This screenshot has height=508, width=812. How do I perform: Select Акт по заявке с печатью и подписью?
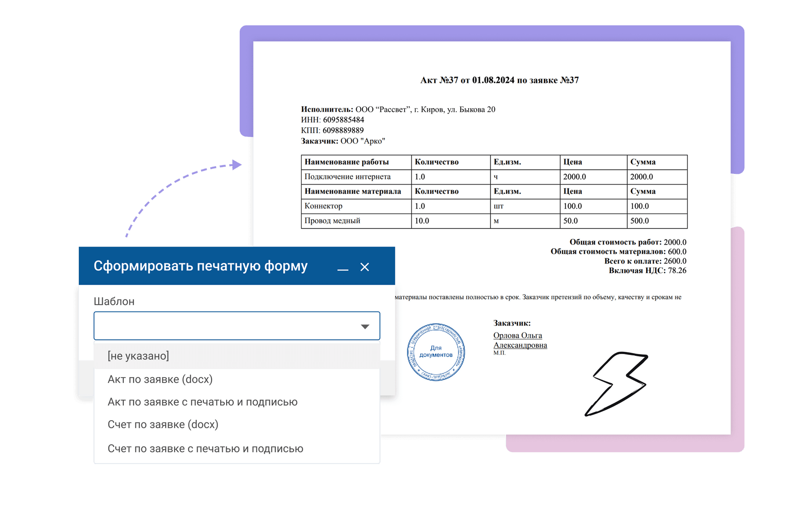pos(203,402)
